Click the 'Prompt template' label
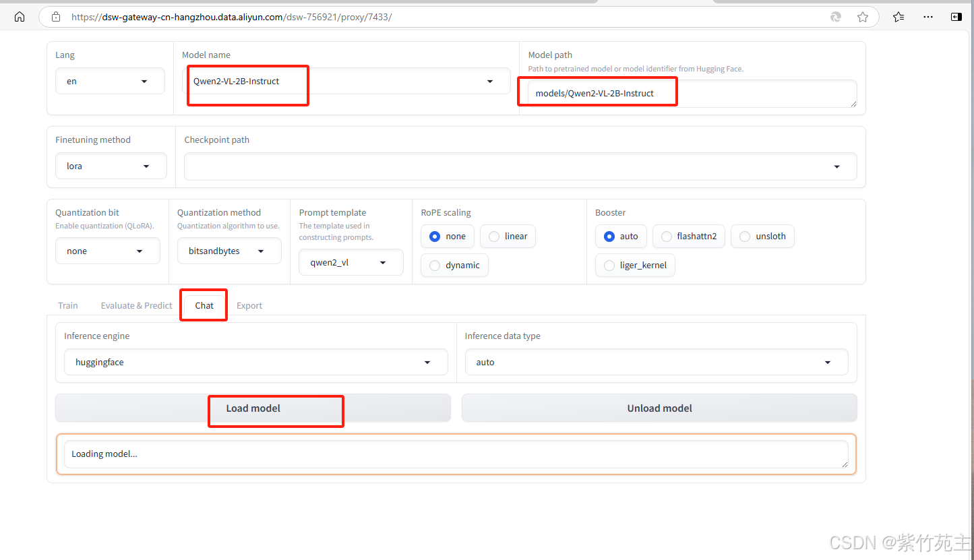The height and width of the screenshot is (560, 974). (x=333, y=213)
